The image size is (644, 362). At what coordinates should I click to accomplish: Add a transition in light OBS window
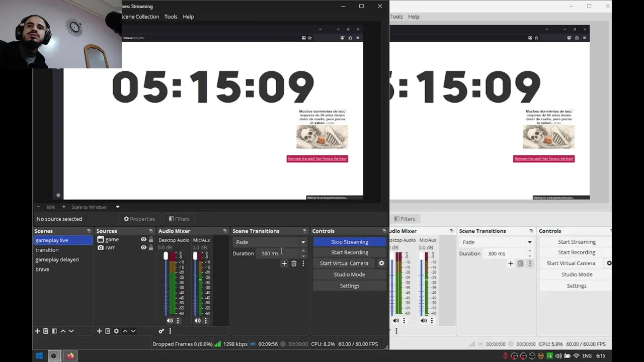(511, 263)
